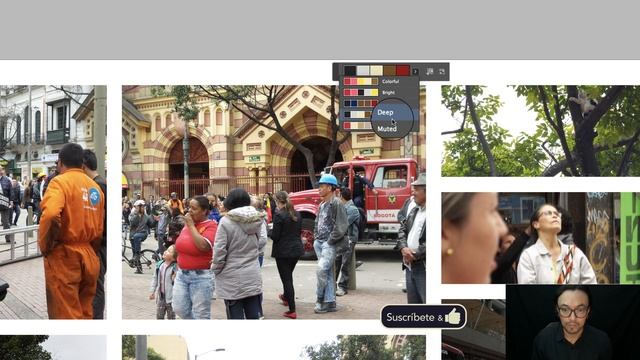Select the Bright color theme option
The width and height of the screenshot is (640, 360).
point(380,92)
